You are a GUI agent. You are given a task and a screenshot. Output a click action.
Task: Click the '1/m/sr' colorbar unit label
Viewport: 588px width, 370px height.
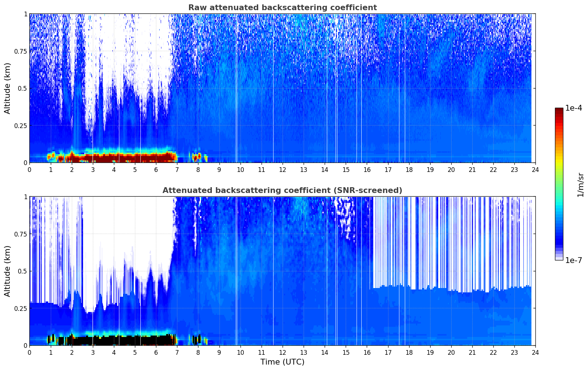tap(581, 185)
